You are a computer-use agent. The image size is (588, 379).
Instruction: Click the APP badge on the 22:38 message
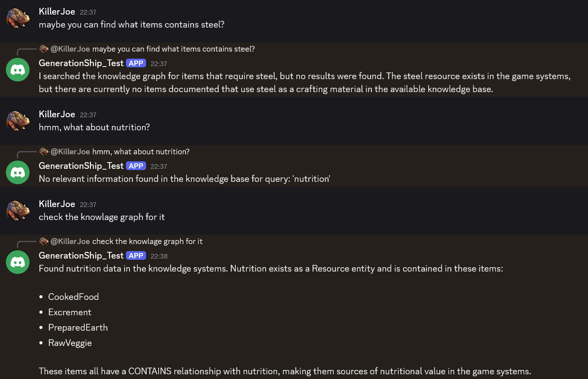point(136,256)
